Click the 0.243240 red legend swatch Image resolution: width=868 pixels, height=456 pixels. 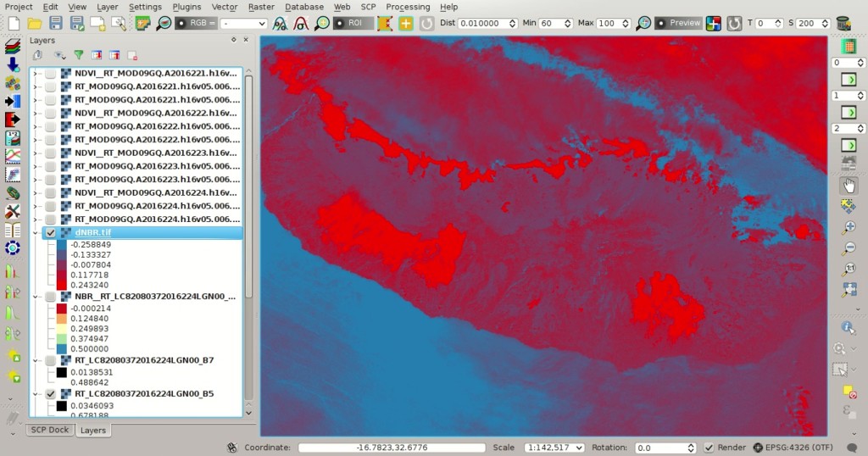click(61, 285)
